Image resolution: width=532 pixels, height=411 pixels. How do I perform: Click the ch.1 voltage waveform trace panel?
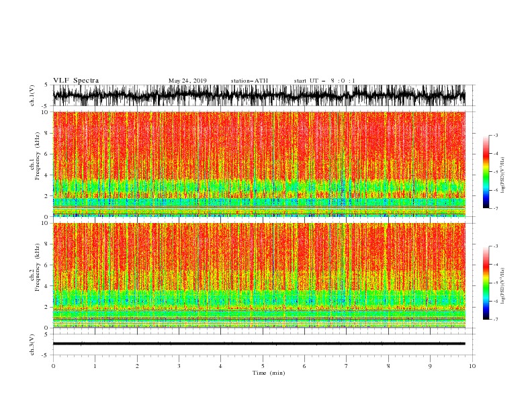(259, 95)
